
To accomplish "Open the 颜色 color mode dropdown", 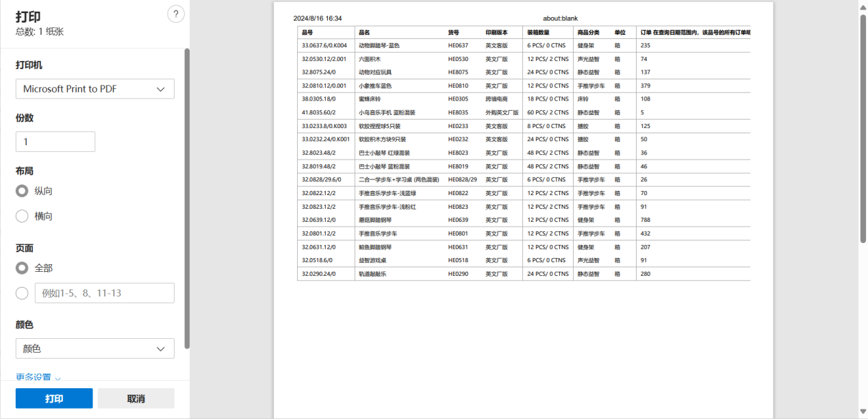I will pos(95,348).
